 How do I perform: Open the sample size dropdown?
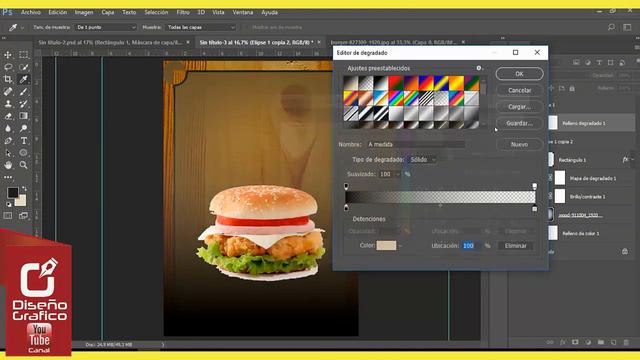click(x=105, y=27)
